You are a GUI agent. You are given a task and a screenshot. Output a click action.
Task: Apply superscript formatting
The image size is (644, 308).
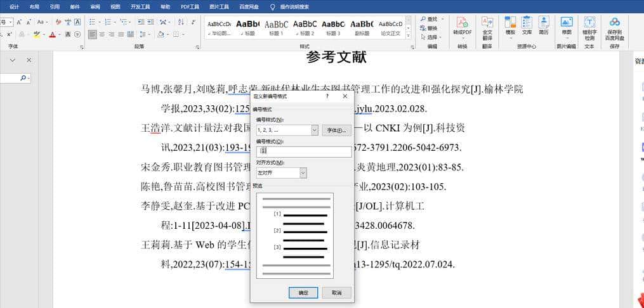tap(10, 34)
